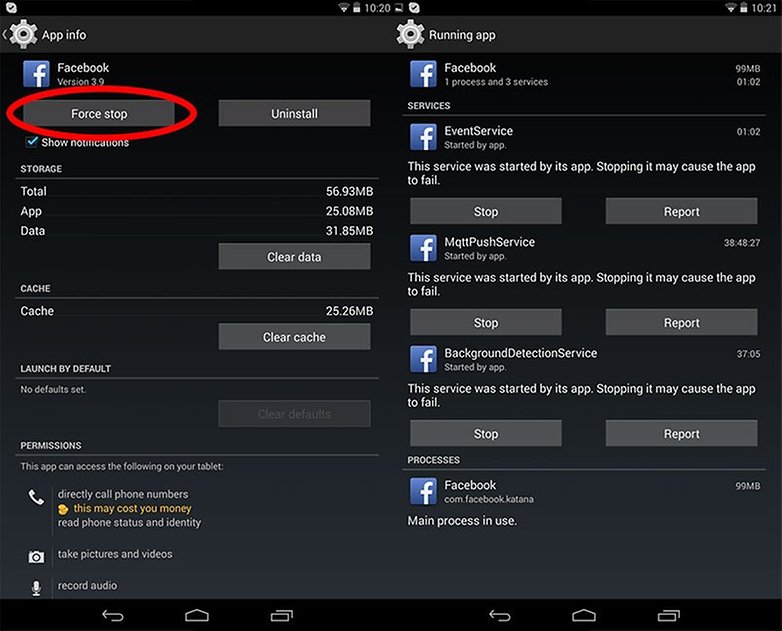Tap 'take pictures and videos' permission
Image resolution: width=782 pixels, height=631 pixels.
(x=115, y=554)
